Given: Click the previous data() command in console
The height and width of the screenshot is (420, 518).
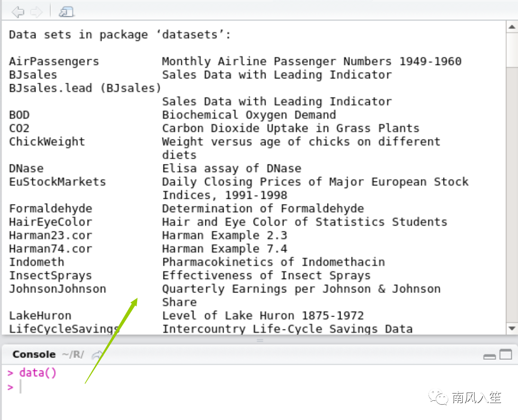Looking at the screenshot, I should (x=38, y=373).
